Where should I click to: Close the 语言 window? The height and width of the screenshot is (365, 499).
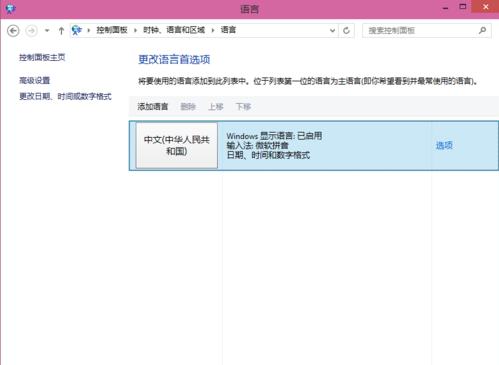(485, 7)
